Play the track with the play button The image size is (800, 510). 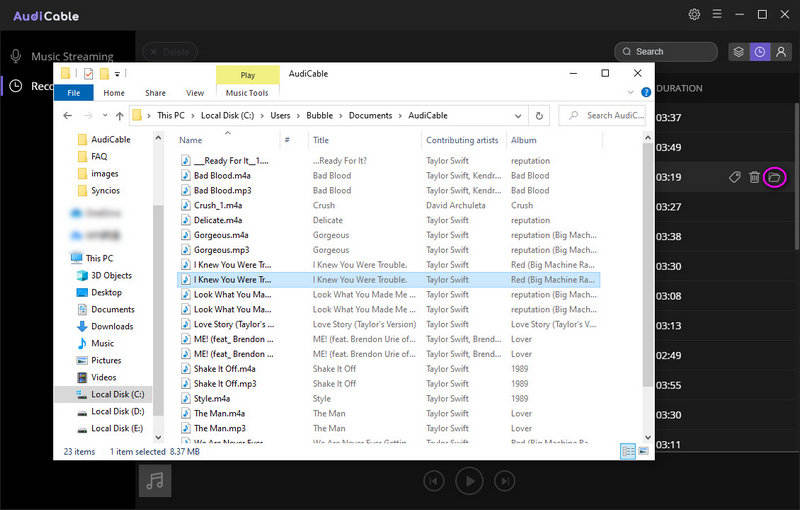pos(469,480)
